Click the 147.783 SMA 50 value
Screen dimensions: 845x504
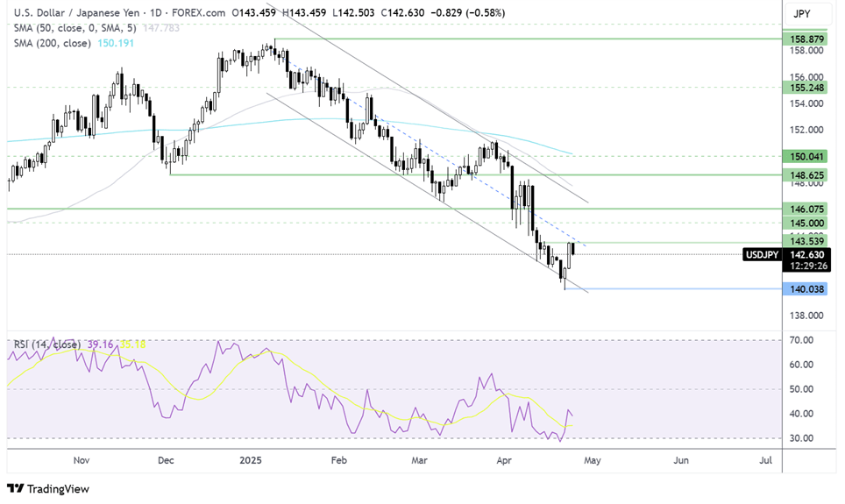tap(161, 27)
